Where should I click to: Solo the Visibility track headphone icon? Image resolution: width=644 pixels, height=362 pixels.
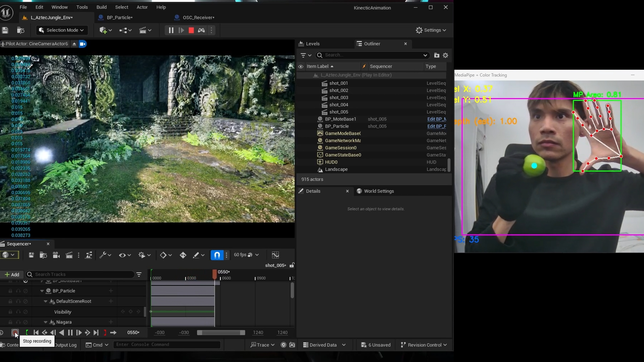pos(18,312)
